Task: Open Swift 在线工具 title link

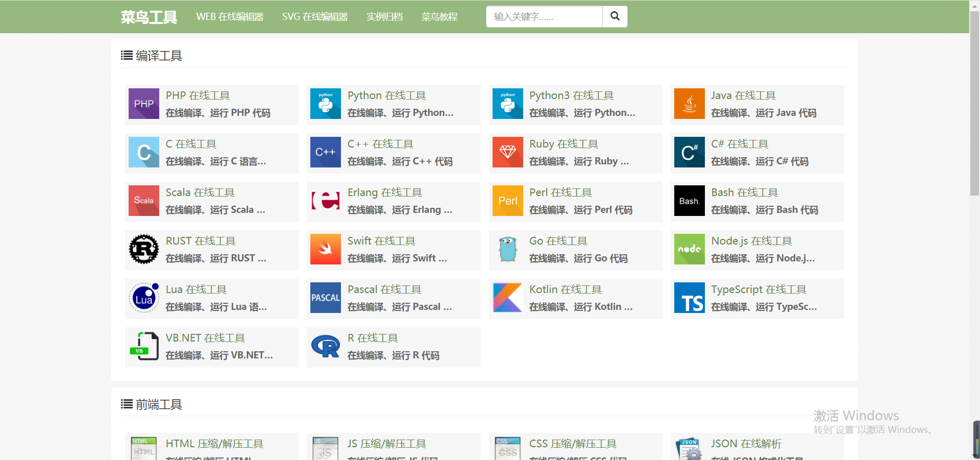Action: click(x=381, y=241)
